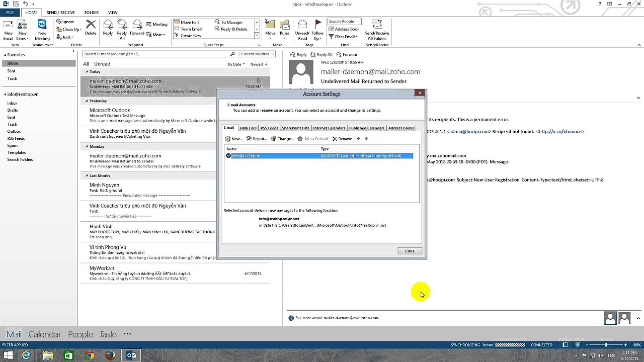Remove the selected account
Image resolution: width=644 pixels, height=362 pixels.
[342, 139]
